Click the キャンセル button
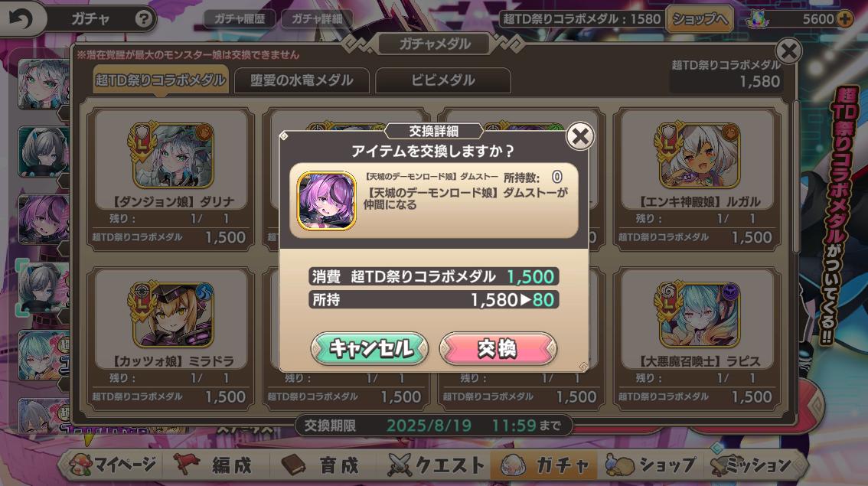This screenshot has height=486, width=868. click(x=370, y=348)
